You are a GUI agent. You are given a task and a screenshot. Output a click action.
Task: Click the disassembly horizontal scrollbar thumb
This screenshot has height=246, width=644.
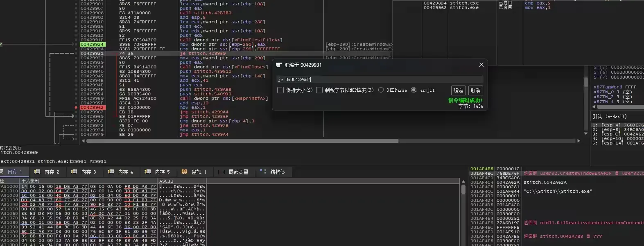coord(242,141)
